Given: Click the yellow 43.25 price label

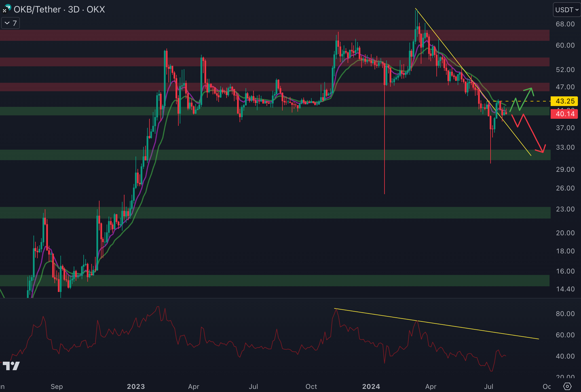Looking at the screenshot, I should click(x=564, y=101).
